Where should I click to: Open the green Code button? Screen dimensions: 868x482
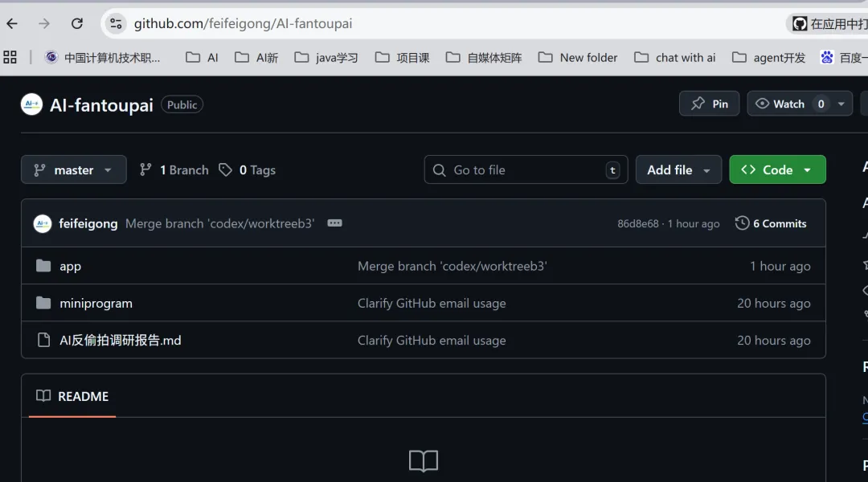pyautogui.click(x=777, y=170)
